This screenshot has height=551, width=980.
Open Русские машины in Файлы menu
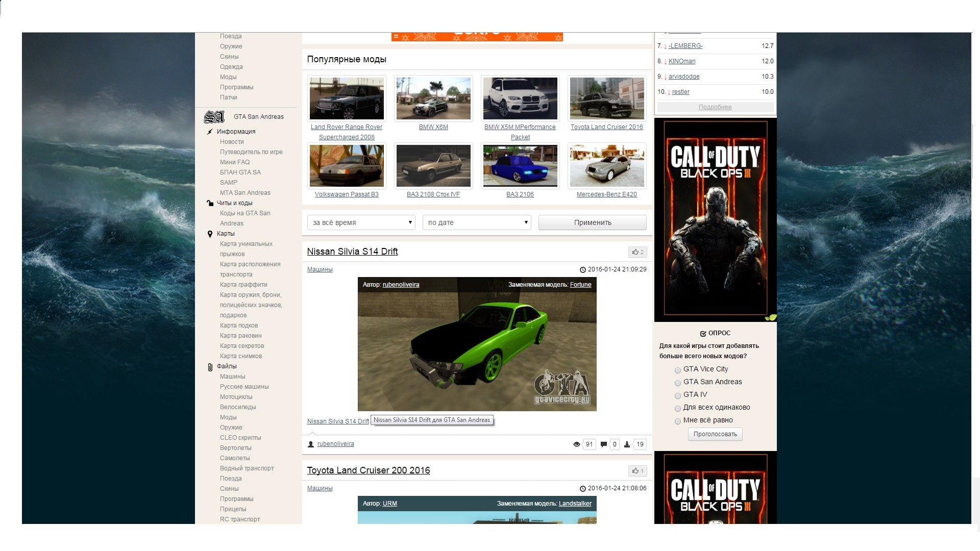click(244, 387)
